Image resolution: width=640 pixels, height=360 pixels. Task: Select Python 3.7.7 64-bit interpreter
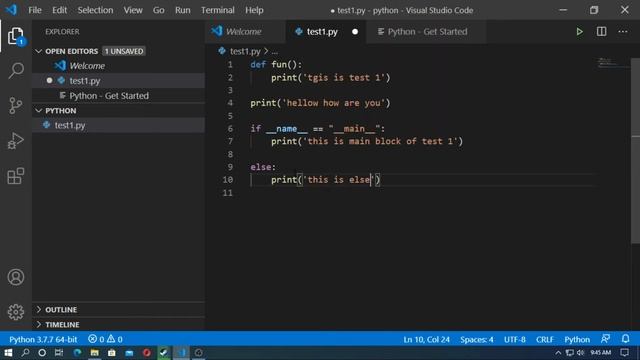coord(43,339)
